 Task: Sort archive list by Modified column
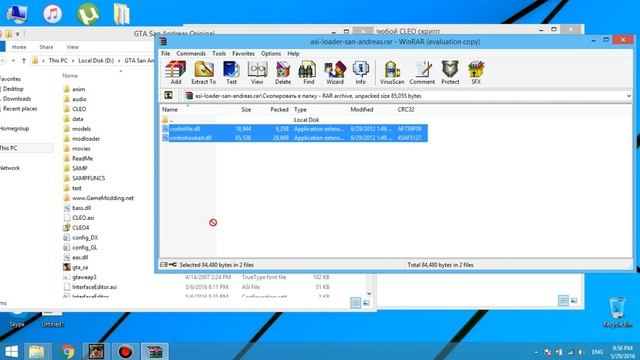[x=362, y=109]
